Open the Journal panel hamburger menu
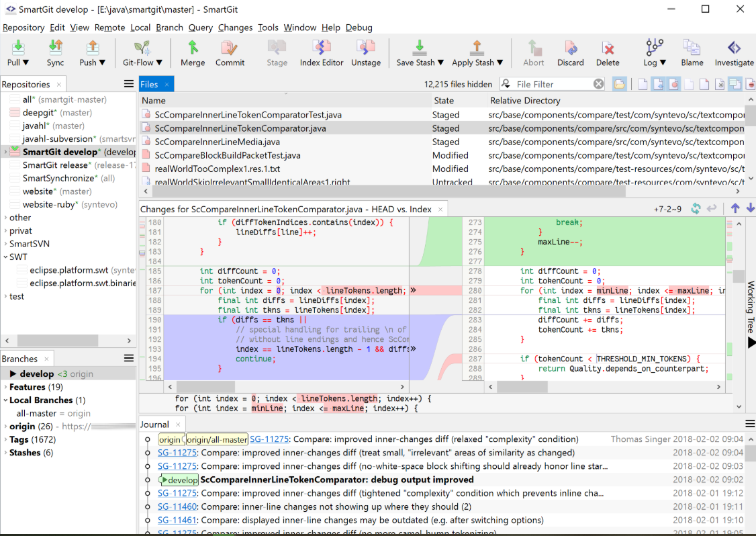Image resolution: width=756 pixels, height=536 pixels. pos(750,424)
